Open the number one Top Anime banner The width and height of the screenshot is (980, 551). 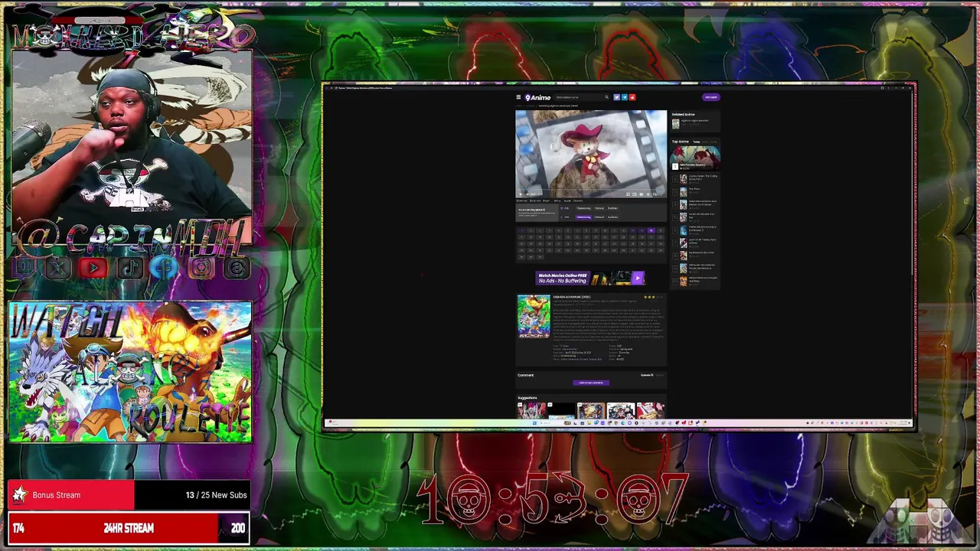[x=695, y=158]
